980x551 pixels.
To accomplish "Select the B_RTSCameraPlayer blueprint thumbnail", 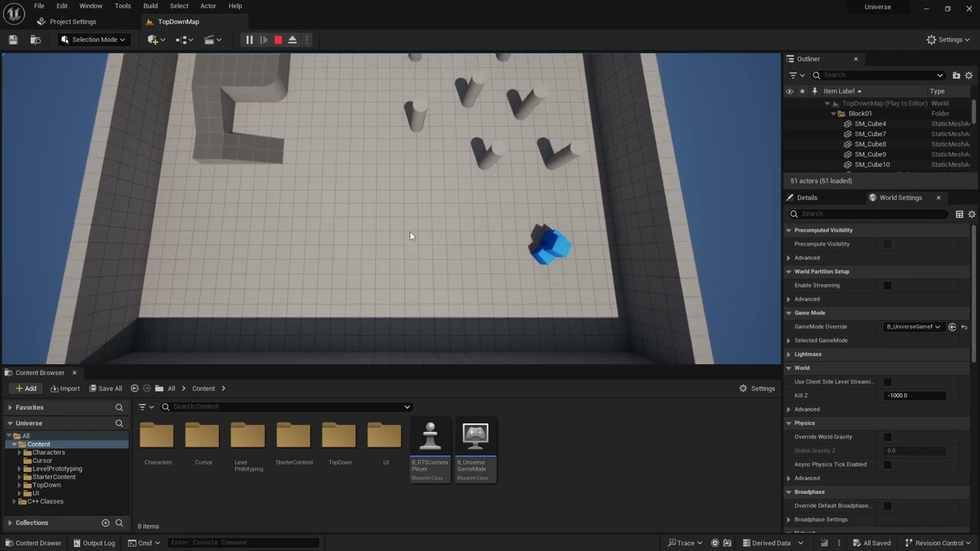I will (430, 450).
